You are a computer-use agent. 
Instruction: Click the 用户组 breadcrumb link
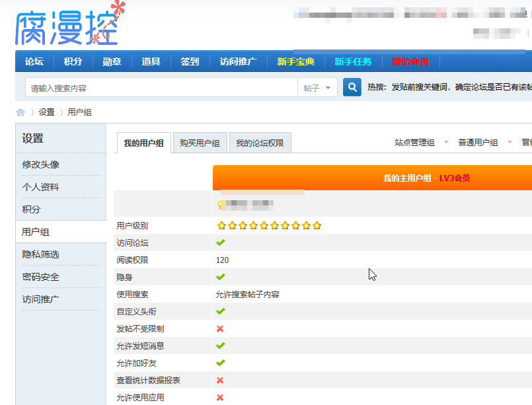pos(79,112)
